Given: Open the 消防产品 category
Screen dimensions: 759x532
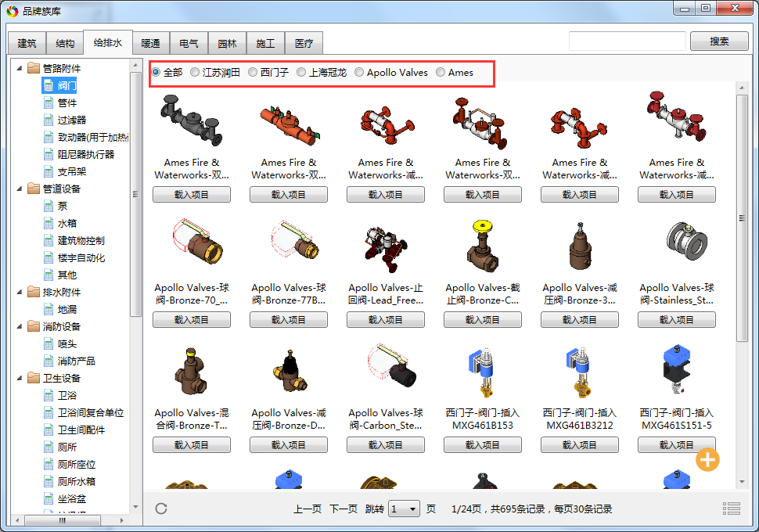Looking at the screenshot, I should click(x=77, y=361).
